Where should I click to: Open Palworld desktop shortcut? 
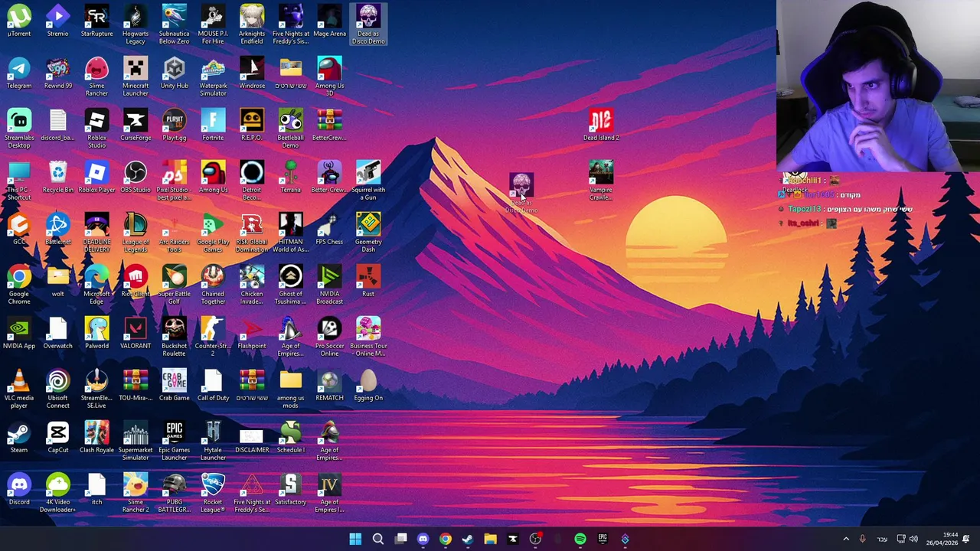[x=96, y=334]
